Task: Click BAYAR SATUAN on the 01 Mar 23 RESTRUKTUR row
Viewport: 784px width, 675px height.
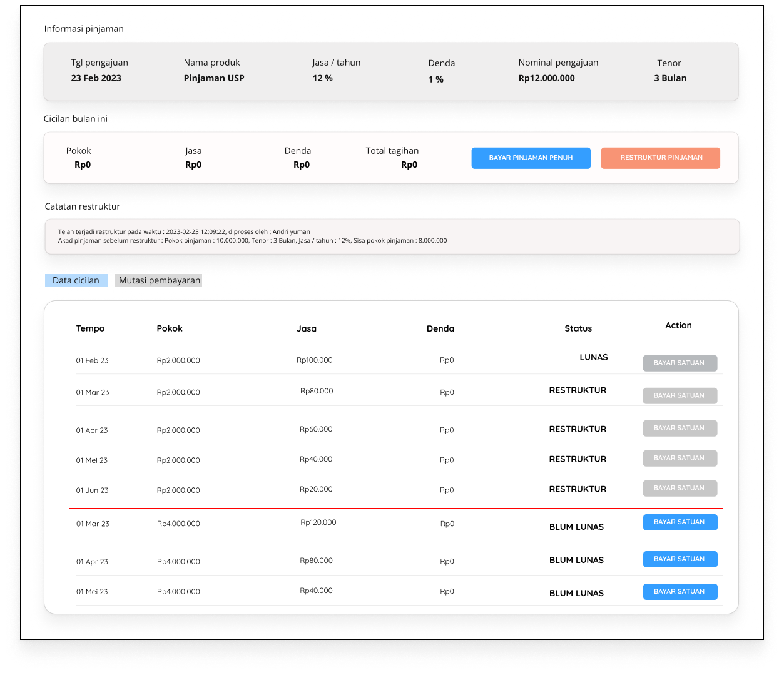Action: (680, 395)
